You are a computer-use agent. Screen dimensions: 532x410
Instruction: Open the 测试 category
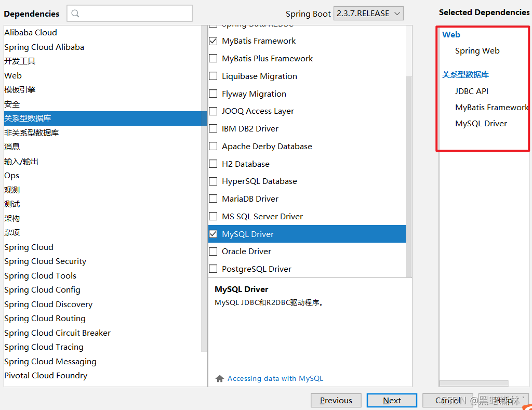(x=102, y=204)
